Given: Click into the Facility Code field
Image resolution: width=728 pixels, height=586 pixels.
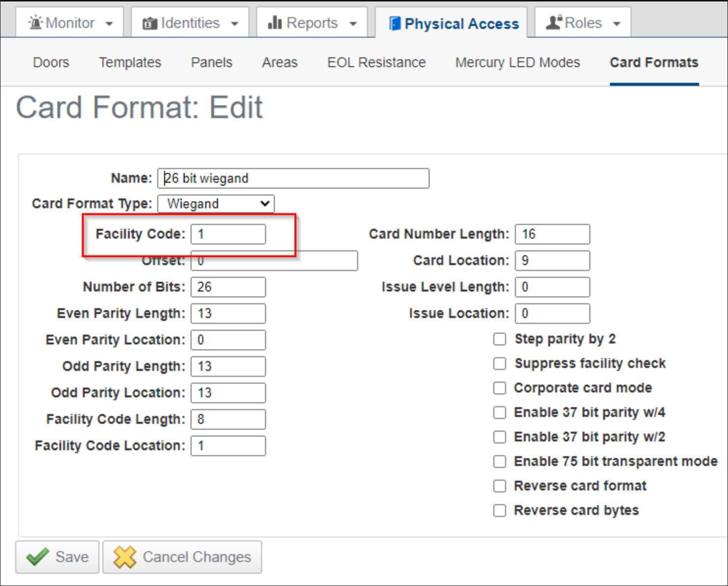Looking at the screenshot, I should pos(228,234).
